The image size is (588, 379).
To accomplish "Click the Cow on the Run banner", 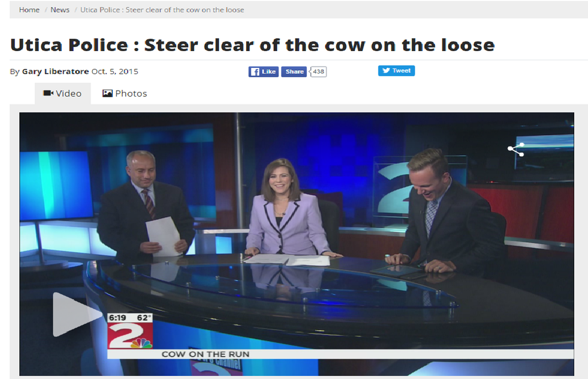I will pyautogui.click(x=341, y=354).
